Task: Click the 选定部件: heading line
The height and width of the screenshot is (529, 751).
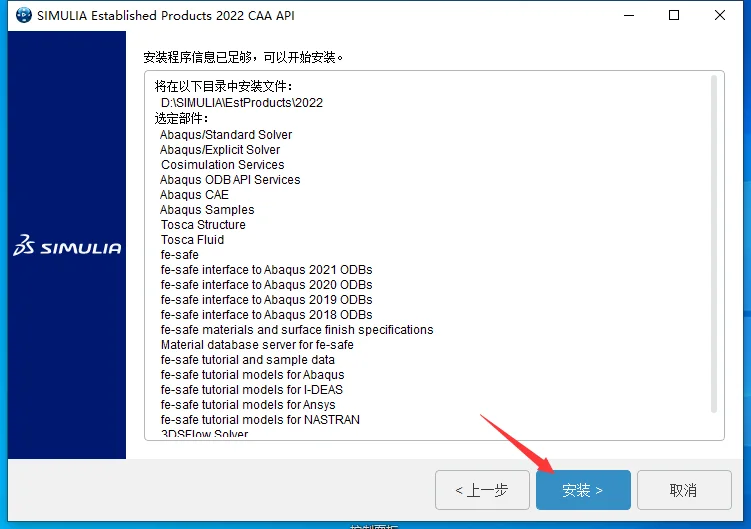Action: [x=181, y=118]
